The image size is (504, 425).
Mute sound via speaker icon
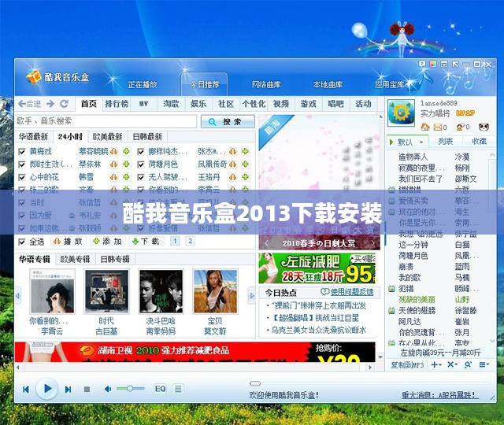click(108, 389)
